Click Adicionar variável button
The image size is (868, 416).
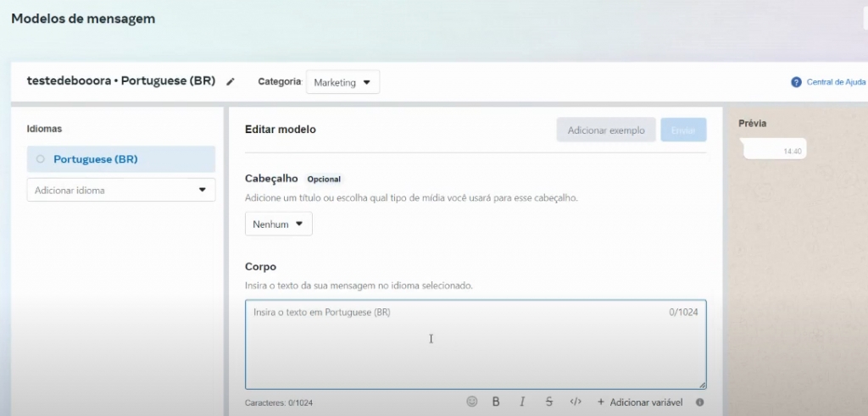pyautogui.click(x=639, y=402)
